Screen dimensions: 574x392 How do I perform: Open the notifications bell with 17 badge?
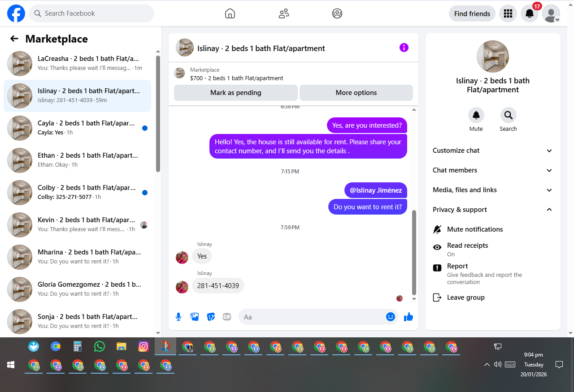(x=530, y=13)
